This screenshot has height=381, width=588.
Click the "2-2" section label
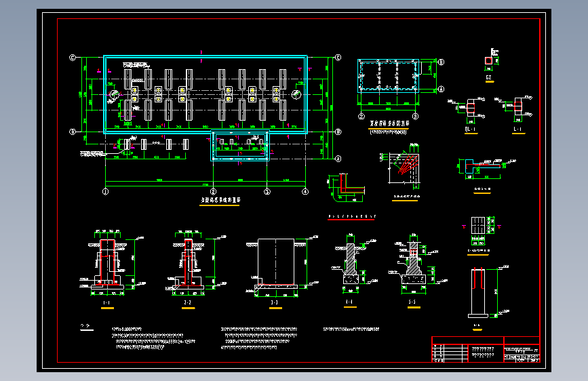coord(187,302)
